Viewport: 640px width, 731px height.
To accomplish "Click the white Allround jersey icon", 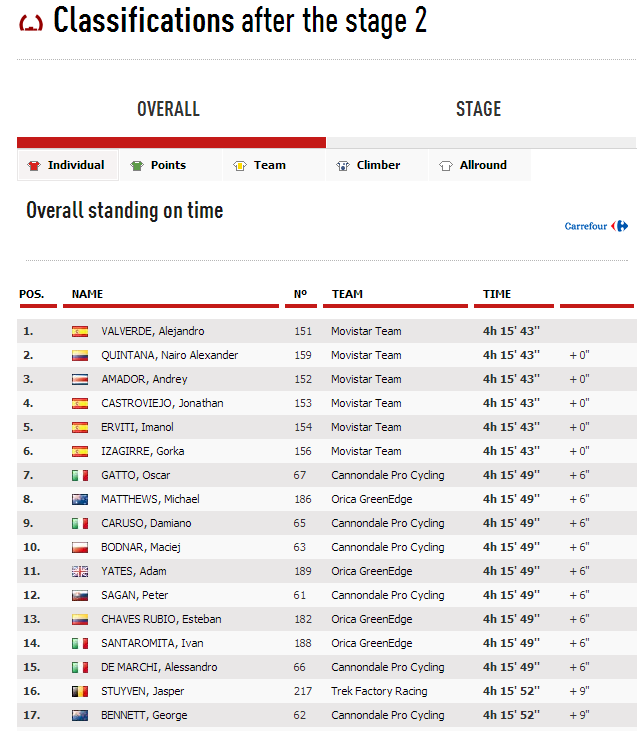I will coord(446,166).
